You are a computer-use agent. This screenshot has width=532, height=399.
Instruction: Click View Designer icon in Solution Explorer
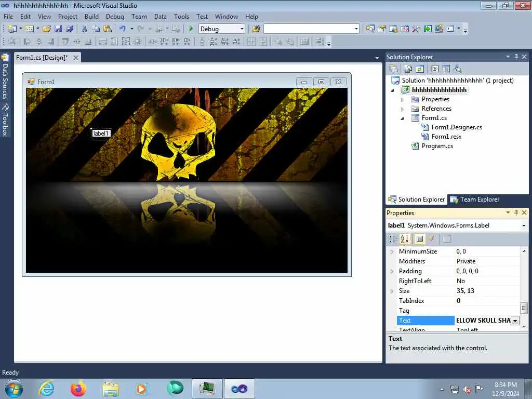pos(446,69)
